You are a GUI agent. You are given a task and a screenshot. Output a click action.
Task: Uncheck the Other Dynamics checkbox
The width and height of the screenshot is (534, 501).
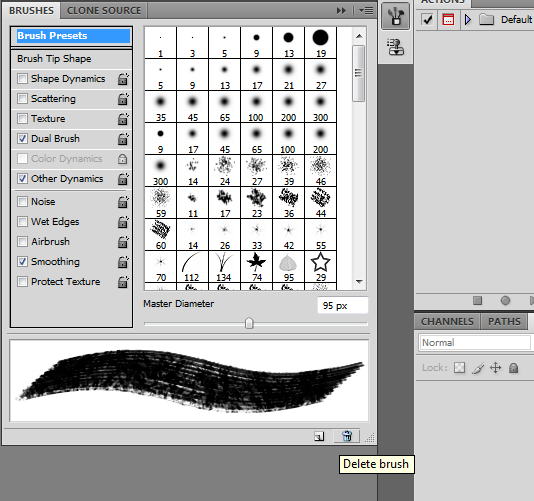click(22, 178)
